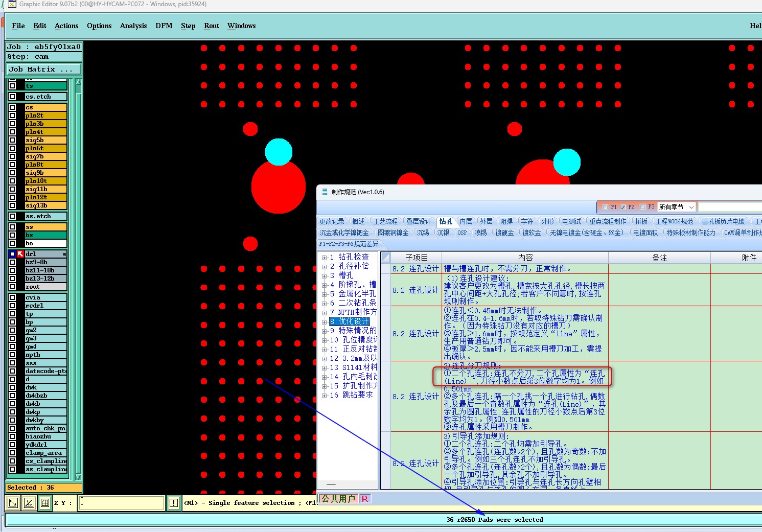Expand tree node 6 二次钻孔条
Screen dimensions: 762x532
pyautogui.click(x=324, y=304)
